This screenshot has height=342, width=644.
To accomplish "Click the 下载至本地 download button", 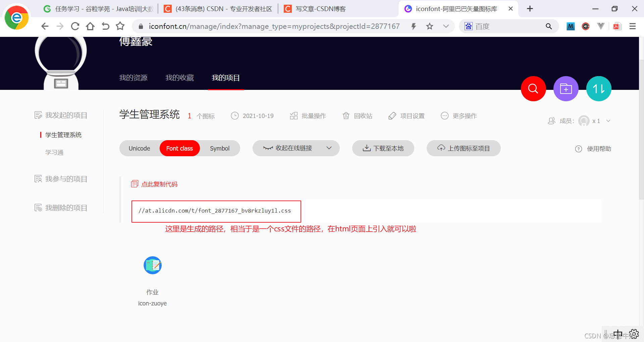I will click(x=383, y=148).
